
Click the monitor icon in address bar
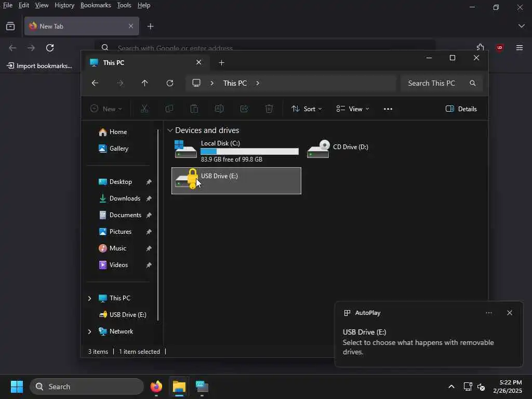coord(196,83)
